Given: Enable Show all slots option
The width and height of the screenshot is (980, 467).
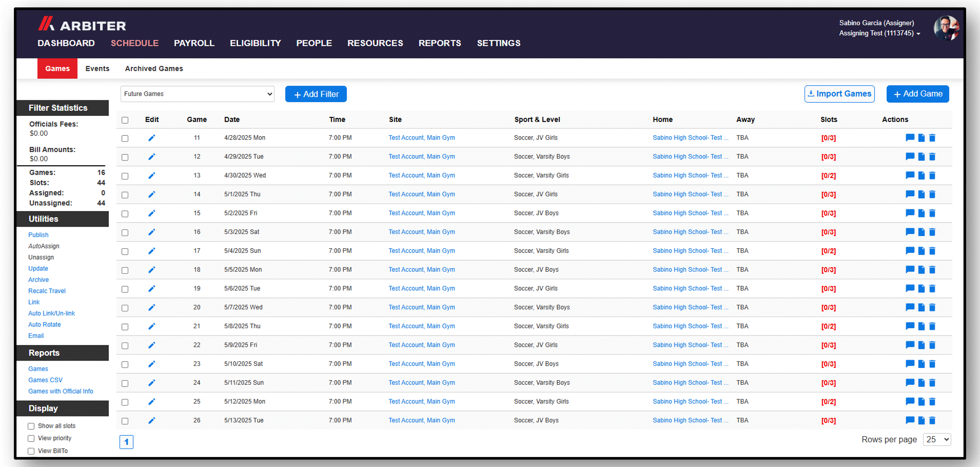Looking at the screenshot, I should pos(31,426).
